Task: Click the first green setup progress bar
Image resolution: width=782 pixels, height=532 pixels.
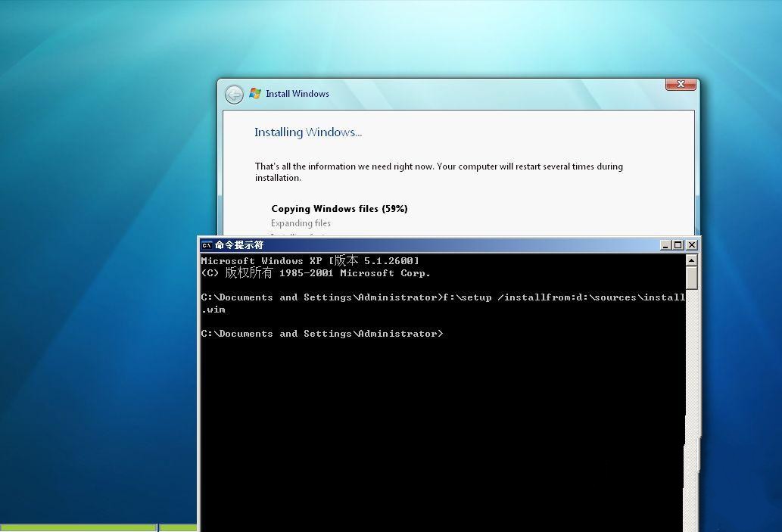Action: (78, 527)
